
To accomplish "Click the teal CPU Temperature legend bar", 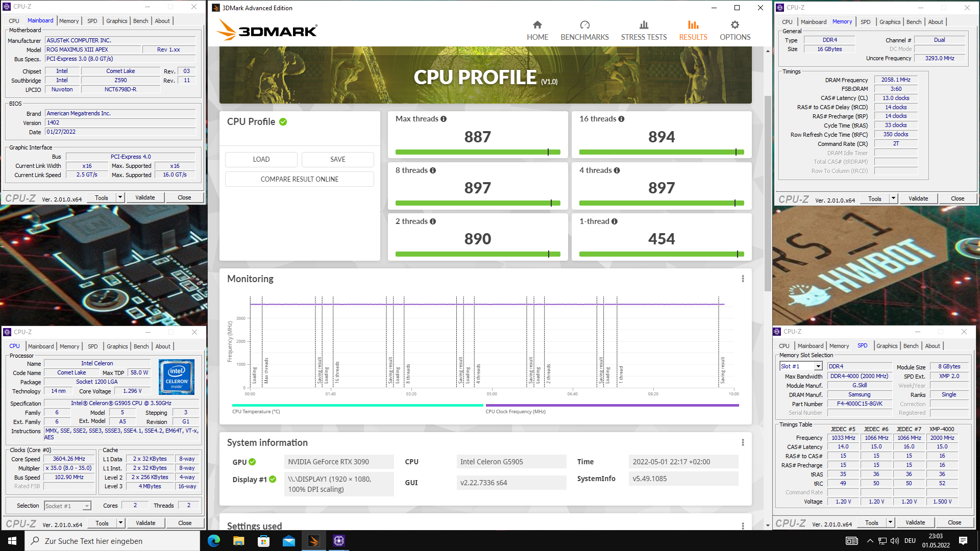I will (357, 406).
